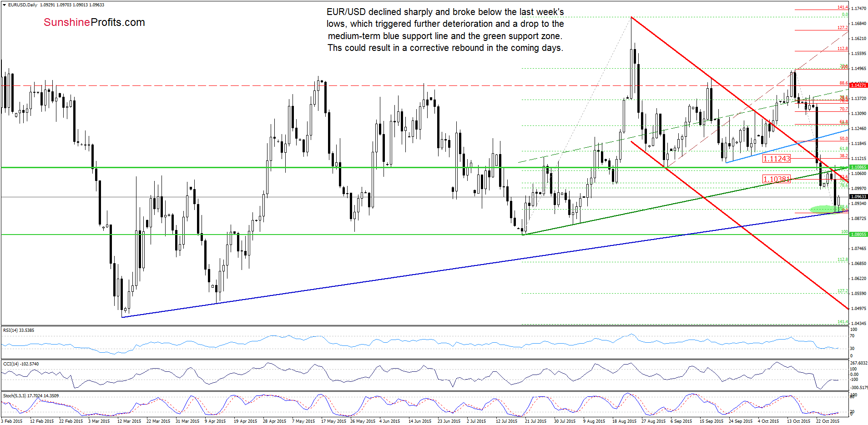Select the green 1.10865 price tag

tap(859, 167)
